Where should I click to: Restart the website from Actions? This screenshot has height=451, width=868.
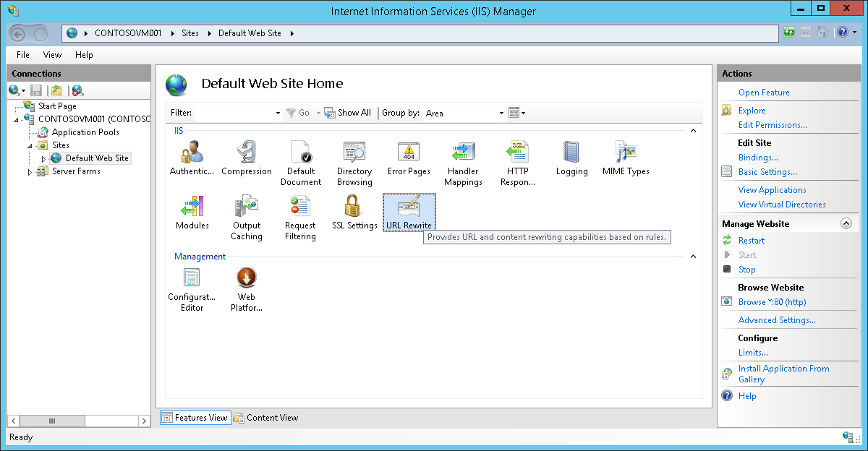point(752,241)
